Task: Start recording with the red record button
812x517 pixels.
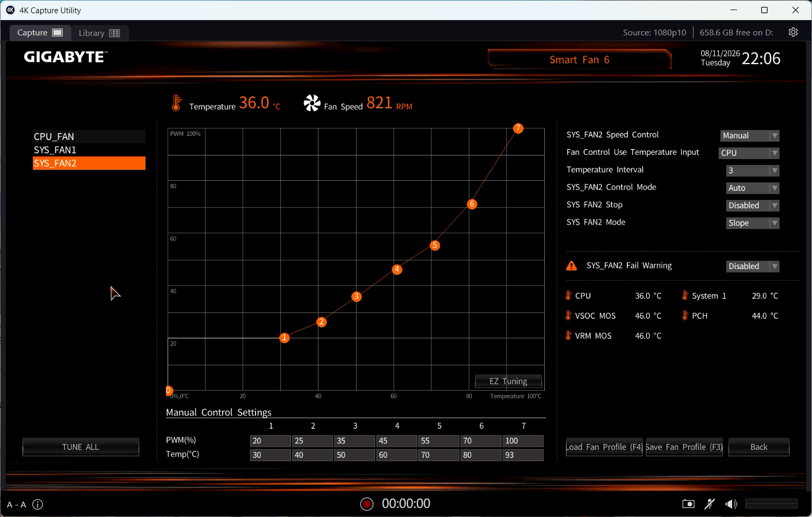Action: tap(367, 504)
